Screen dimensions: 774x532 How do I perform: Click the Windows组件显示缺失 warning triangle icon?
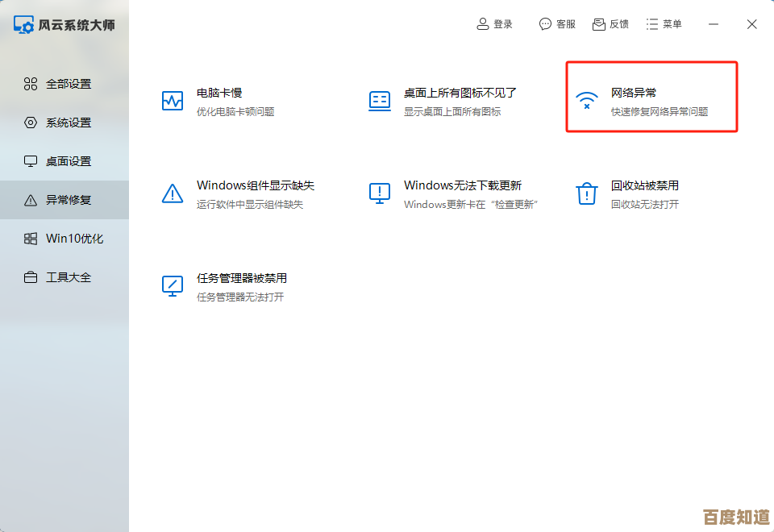pos(173,193)
